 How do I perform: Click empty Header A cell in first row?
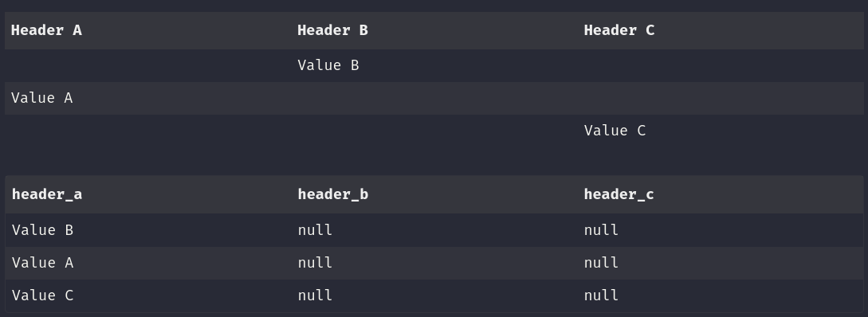pos(147,65)
